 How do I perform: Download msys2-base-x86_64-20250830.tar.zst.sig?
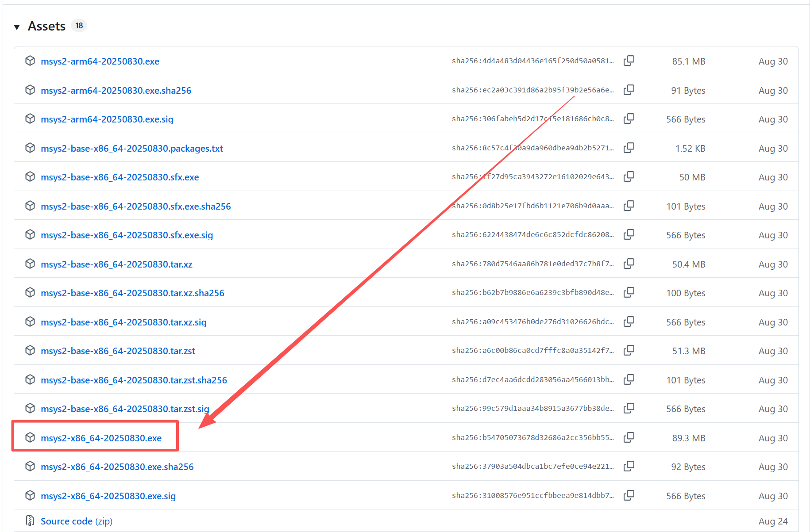[125, 409]
